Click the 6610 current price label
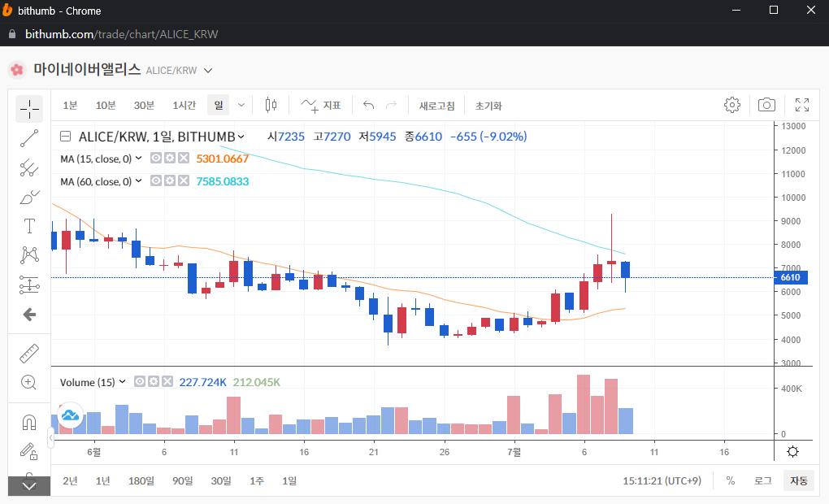Image resolution: width=829 pixels, height=504 pixels. pyautogui.click(x=791, y=277)
